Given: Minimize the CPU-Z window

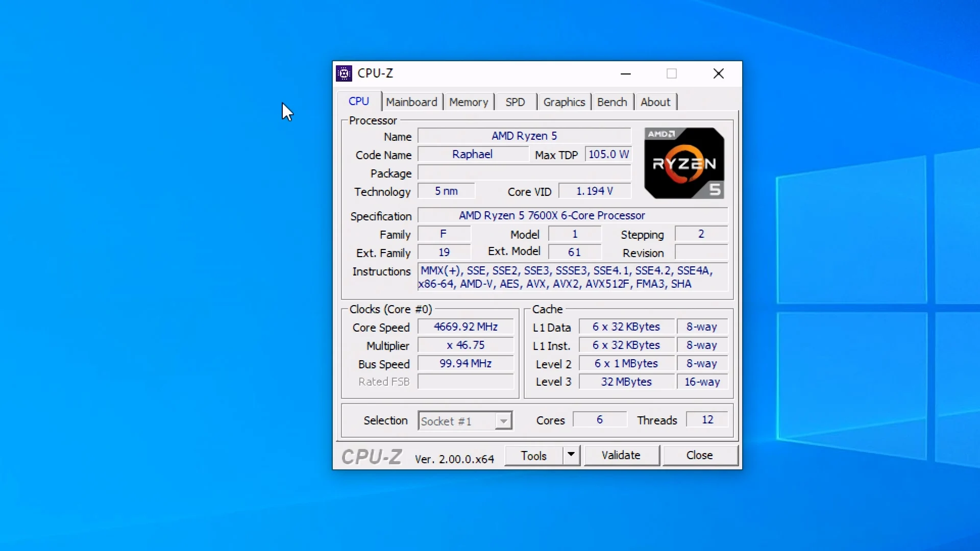Looking at the screenshot, I should [626, 73].
